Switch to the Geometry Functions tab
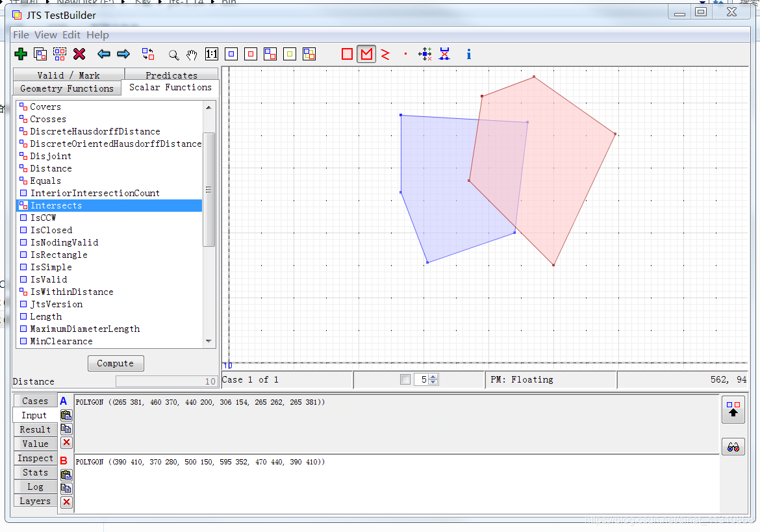 pos(67,88)
